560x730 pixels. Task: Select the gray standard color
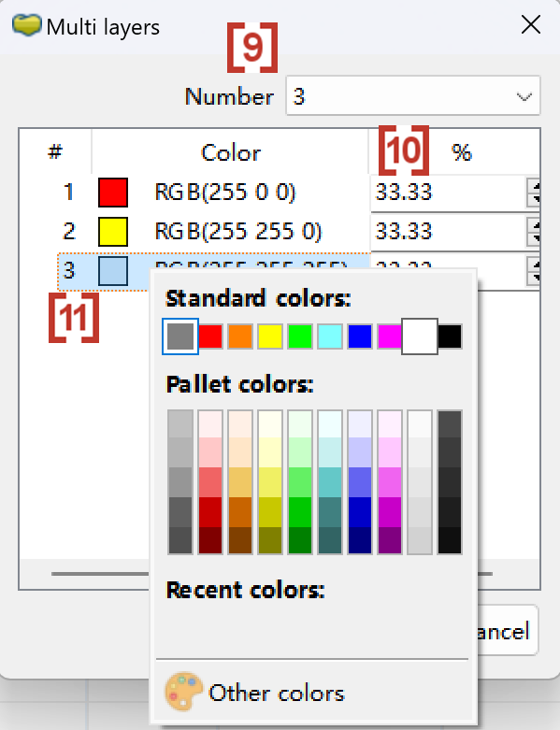(180, 336)
